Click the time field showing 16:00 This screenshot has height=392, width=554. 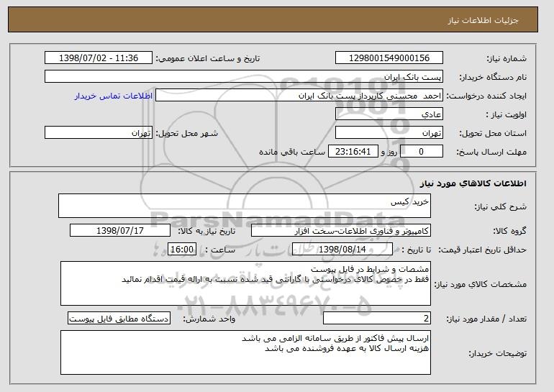coord(182,250)
